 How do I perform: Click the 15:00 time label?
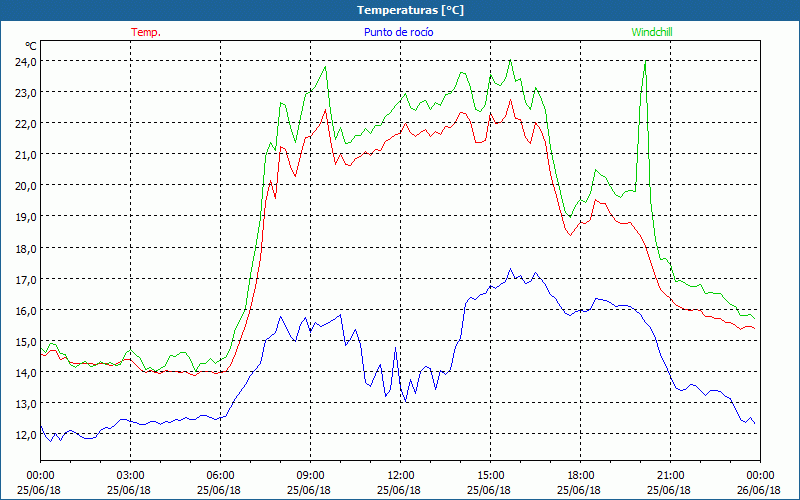[490, 476]
